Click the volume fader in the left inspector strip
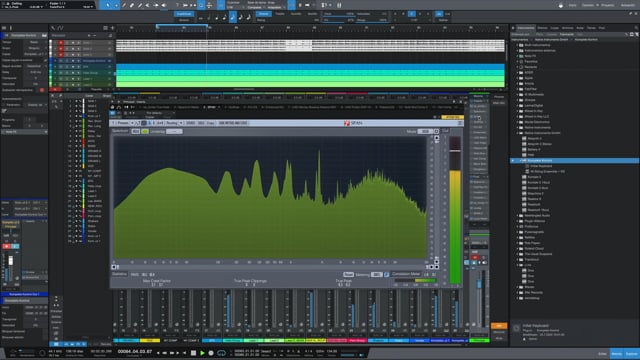Viewport: 640px width, 360px height. click(11, 260)
